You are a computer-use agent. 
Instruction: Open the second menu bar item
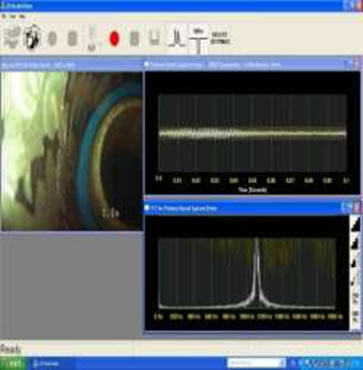pos(13,16)
